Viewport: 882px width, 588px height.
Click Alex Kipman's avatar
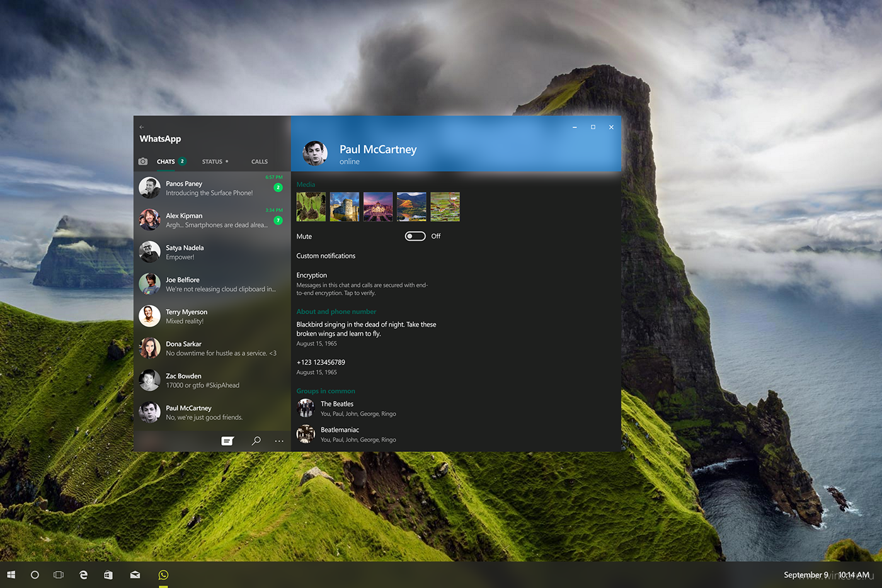point(149,220)
